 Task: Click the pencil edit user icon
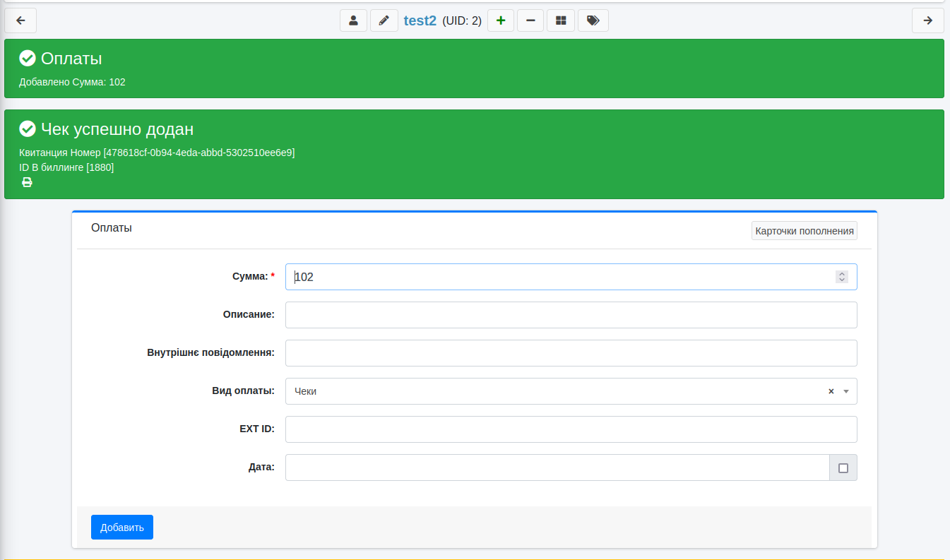pos(384,20)
